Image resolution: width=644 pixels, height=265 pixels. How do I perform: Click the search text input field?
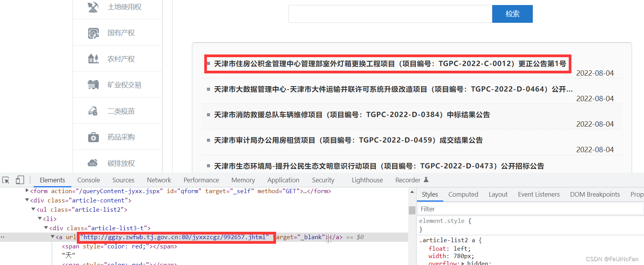click(x=390, y=14)
